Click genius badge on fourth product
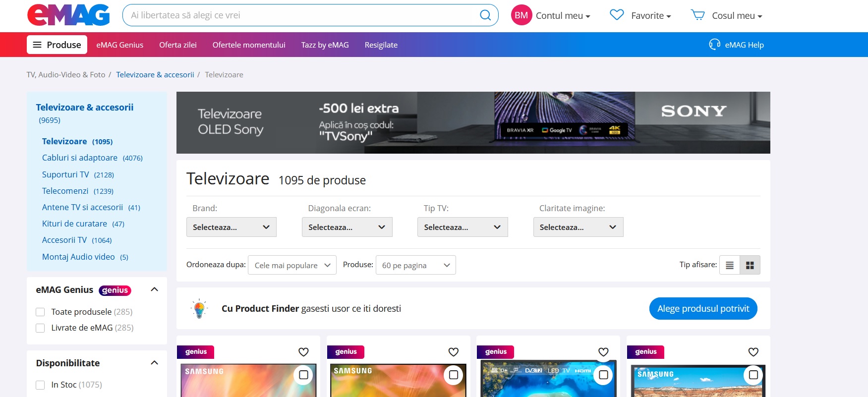The image size is (868, 397). point(645,352)
